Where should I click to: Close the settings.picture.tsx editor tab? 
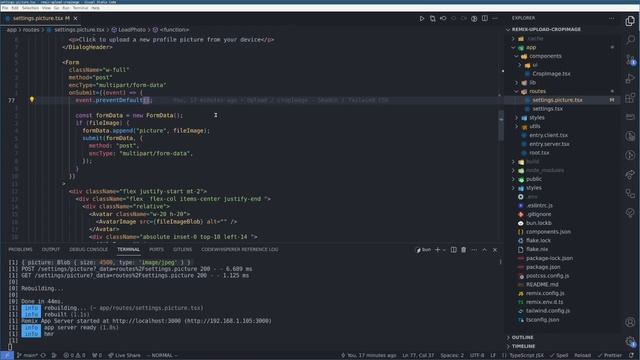click(76, 18)
